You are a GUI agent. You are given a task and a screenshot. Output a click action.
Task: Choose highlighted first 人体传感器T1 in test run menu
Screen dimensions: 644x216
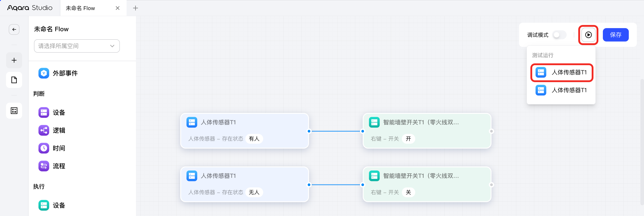(x=561, y=72)
